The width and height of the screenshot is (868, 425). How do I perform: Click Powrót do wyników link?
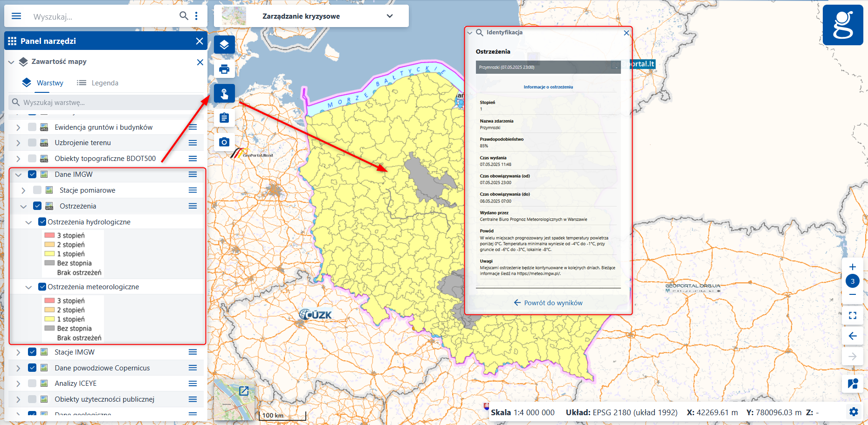548,303
